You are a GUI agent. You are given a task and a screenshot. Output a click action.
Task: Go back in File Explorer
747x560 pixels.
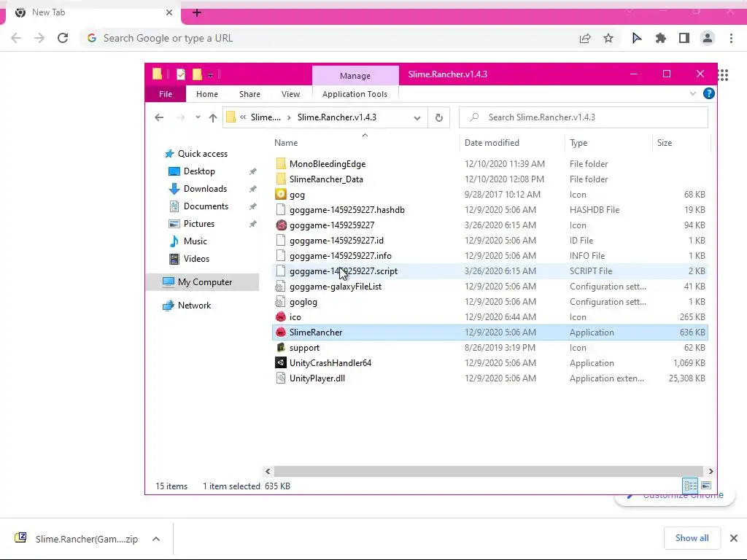159,117
